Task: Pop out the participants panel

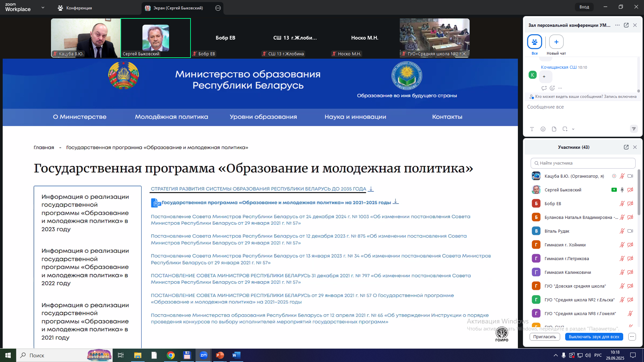Action: (626, 147)
